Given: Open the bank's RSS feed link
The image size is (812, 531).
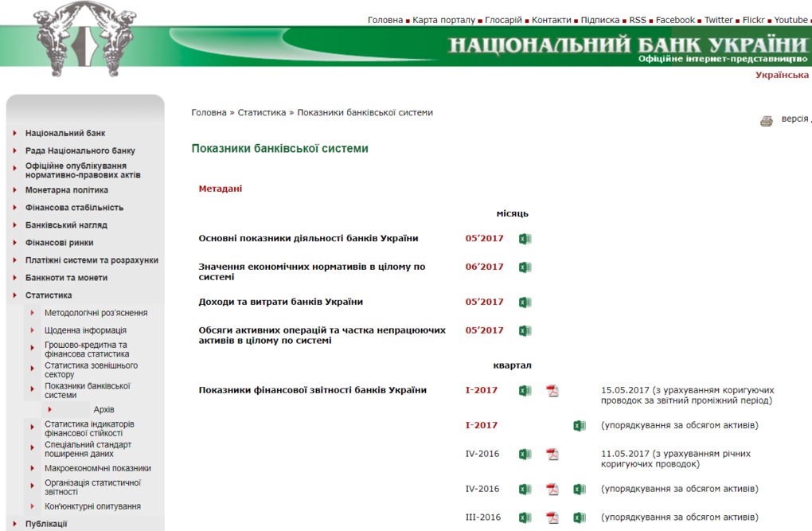Looking at the screenshot, I should [636, 19].
